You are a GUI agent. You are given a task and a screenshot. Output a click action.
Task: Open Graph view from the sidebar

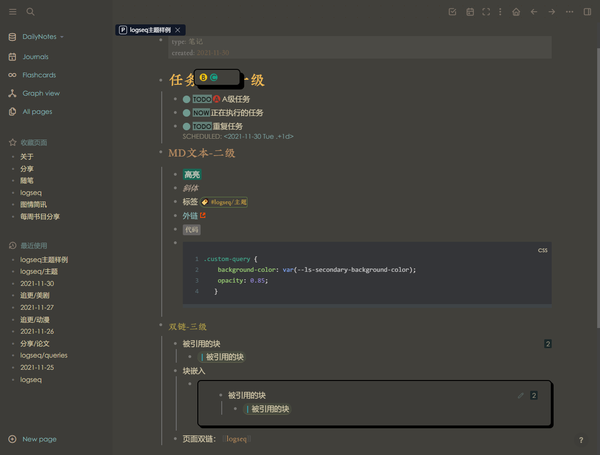[41, 93]
